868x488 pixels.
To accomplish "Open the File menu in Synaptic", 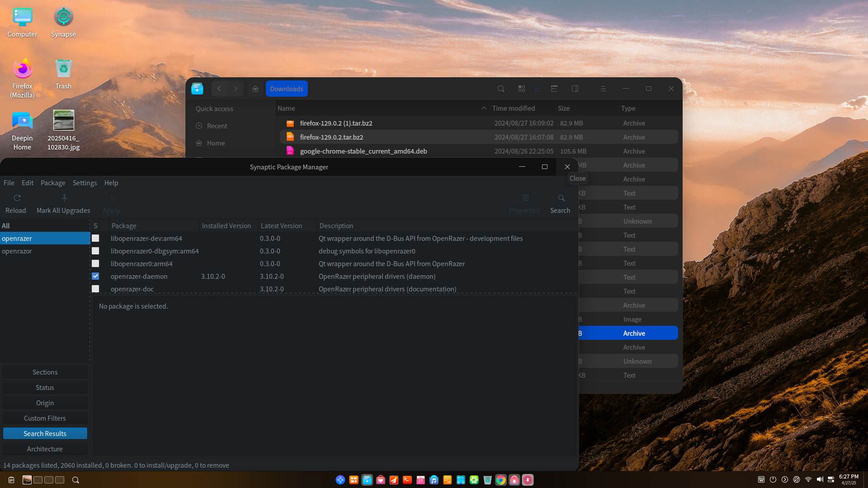I will 9,183.
